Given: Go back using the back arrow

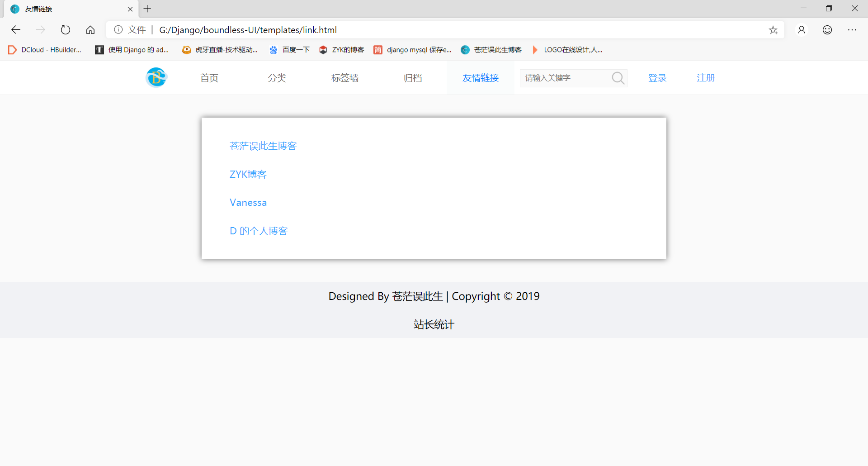Looking at the screenshot, I should click(x=16, y=30).
